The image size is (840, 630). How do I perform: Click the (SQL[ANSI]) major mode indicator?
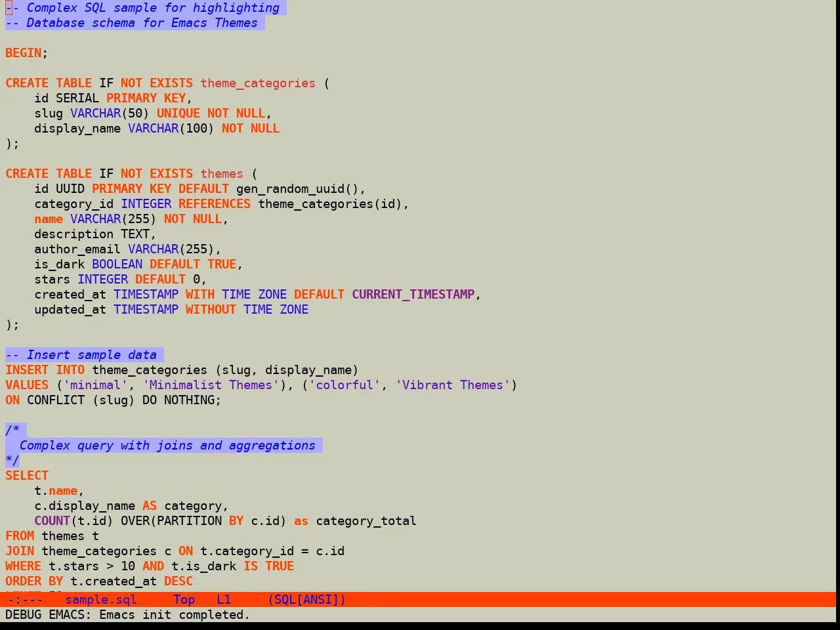306,599
